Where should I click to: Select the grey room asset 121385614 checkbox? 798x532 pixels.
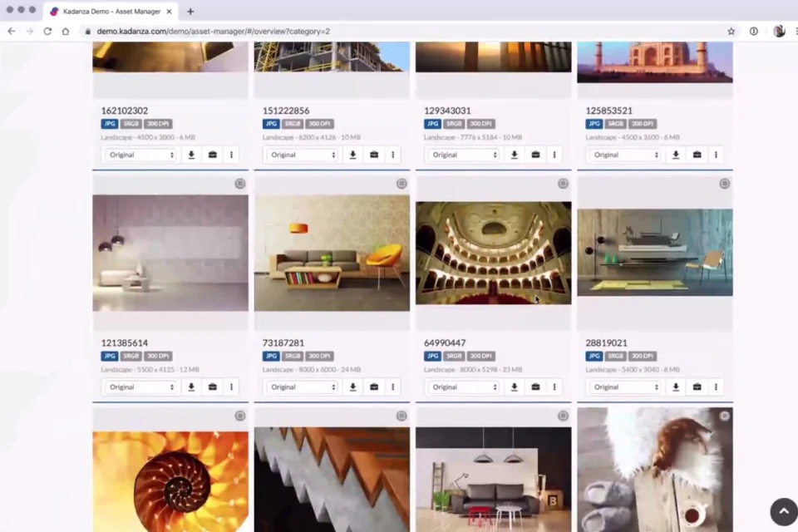tap(239, 184)
